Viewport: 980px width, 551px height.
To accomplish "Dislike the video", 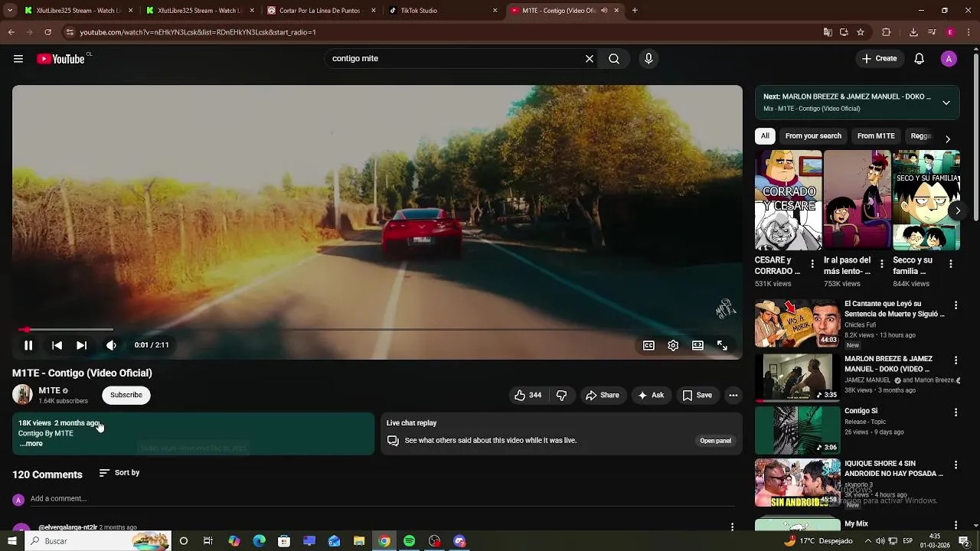I will click(561, 396).
